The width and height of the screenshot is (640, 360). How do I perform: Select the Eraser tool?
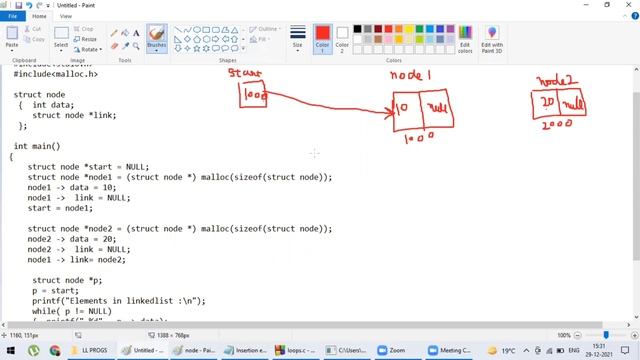coord(114,46)
